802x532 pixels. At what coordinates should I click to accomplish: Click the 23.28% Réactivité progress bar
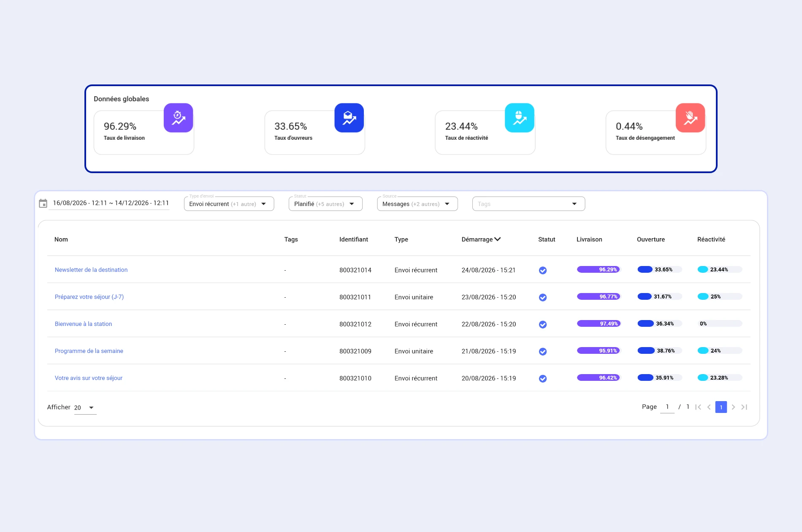719,377
